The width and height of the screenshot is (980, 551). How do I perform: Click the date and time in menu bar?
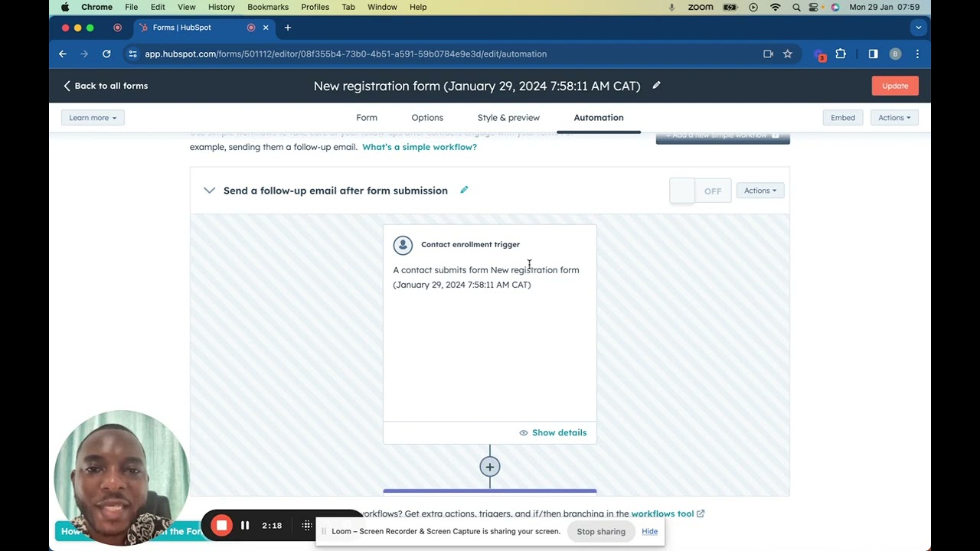tap(884, 7)
